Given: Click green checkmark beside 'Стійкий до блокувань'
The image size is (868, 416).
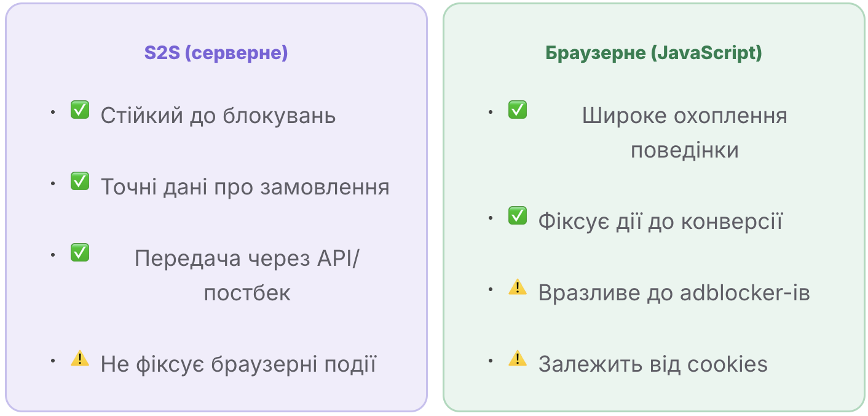Looking at the screenshot, I should [x=80, y=110].
